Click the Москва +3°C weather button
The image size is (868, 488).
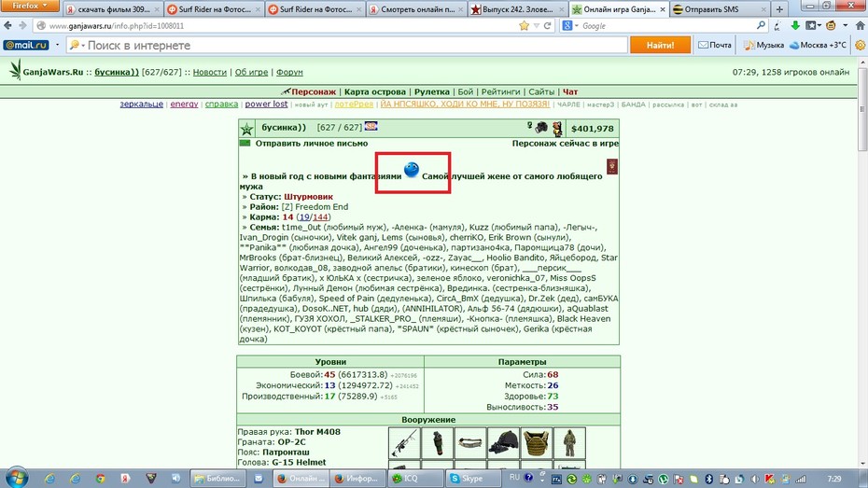[x=819, y=46]
